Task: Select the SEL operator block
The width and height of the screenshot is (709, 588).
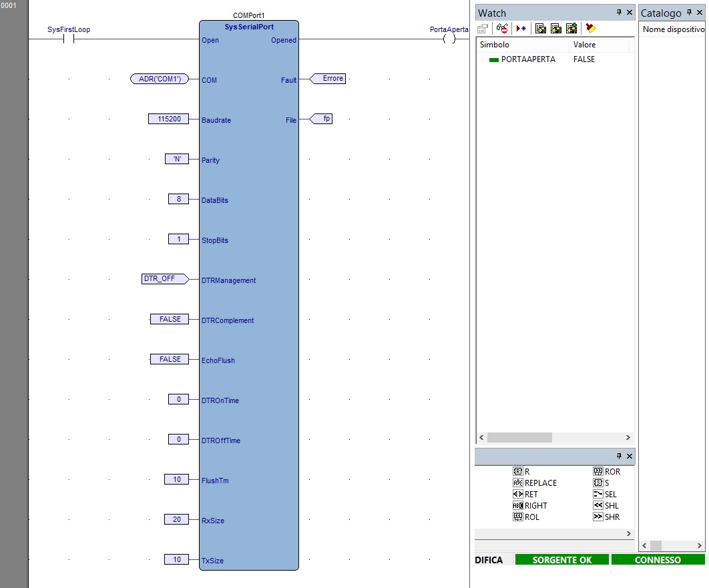Action: [x=605, y=494]
